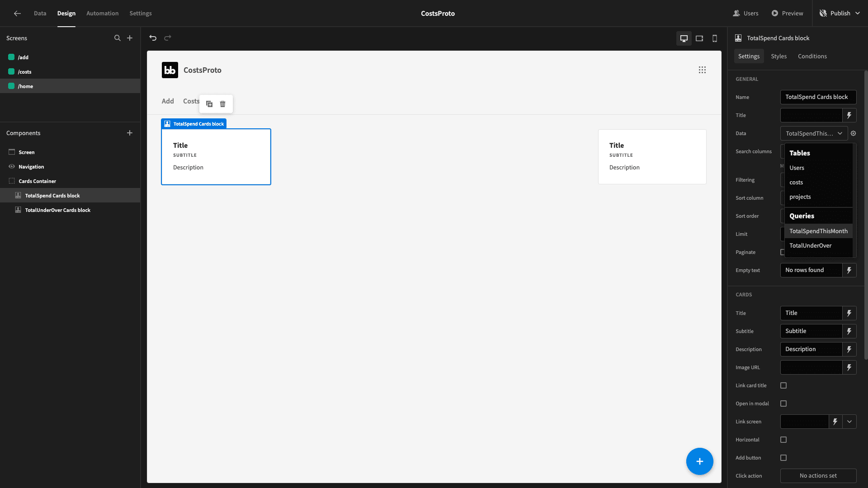Image resolution: width=868 pixels, height=488 pixels.
Task: Switch to mobile preview device icon
Action: [715, 38]
